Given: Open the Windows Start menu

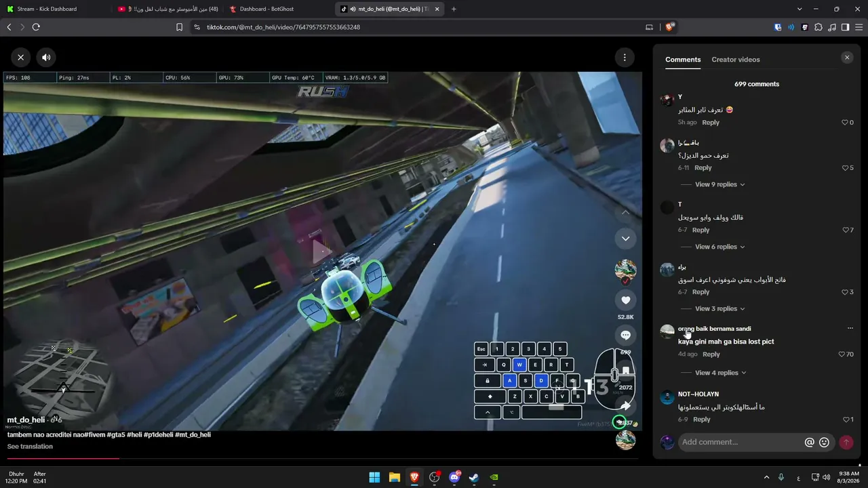Looking at the screenshot, I should point(374,477).
